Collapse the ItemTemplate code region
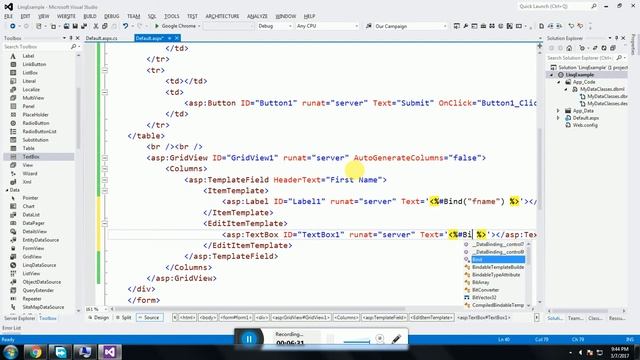 [x=105, y=191]
